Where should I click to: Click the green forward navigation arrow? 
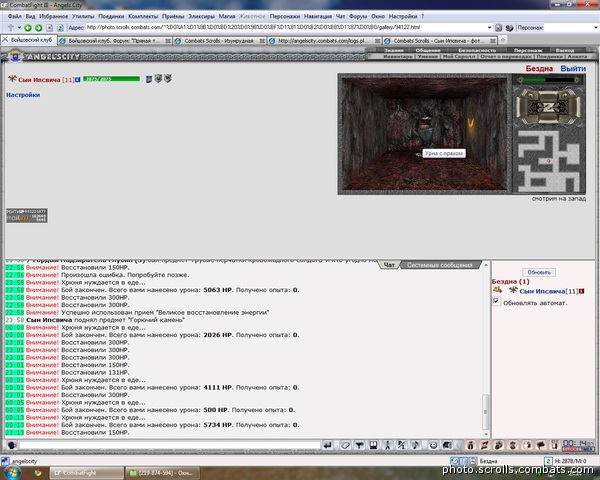pyautogui.click(x=39, y=28)
